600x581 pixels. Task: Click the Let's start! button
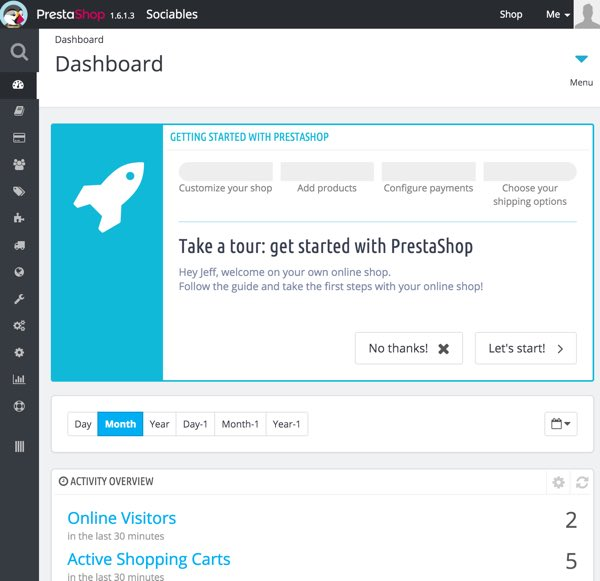pyautogui.click(x=526, y=348)
